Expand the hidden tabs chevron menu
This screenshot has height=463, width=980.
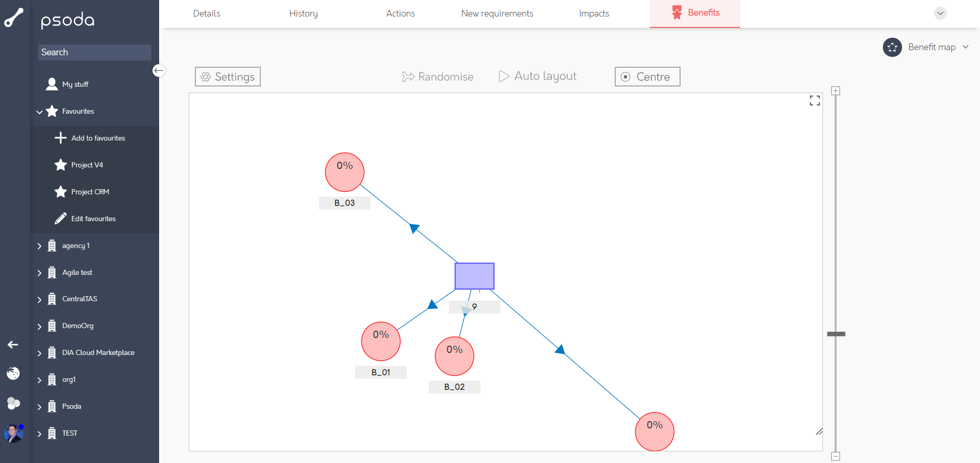(x=940, y=13)
